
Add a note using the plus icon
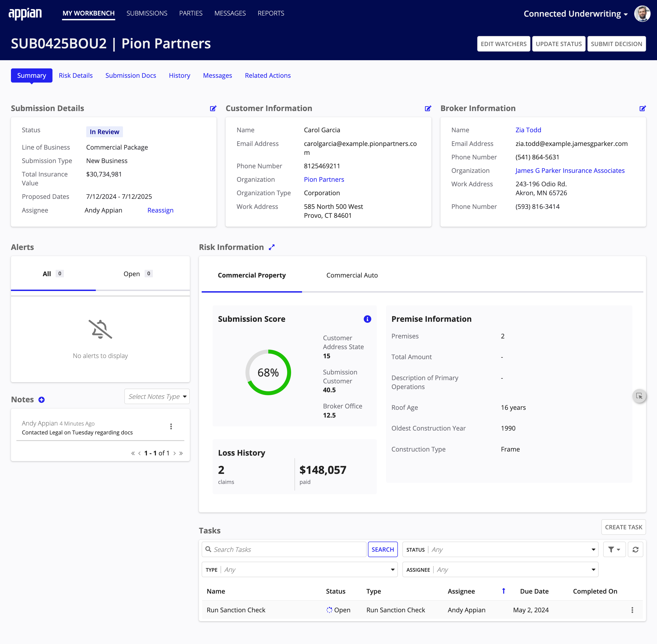pyautogui.click(x=42, y=400)
